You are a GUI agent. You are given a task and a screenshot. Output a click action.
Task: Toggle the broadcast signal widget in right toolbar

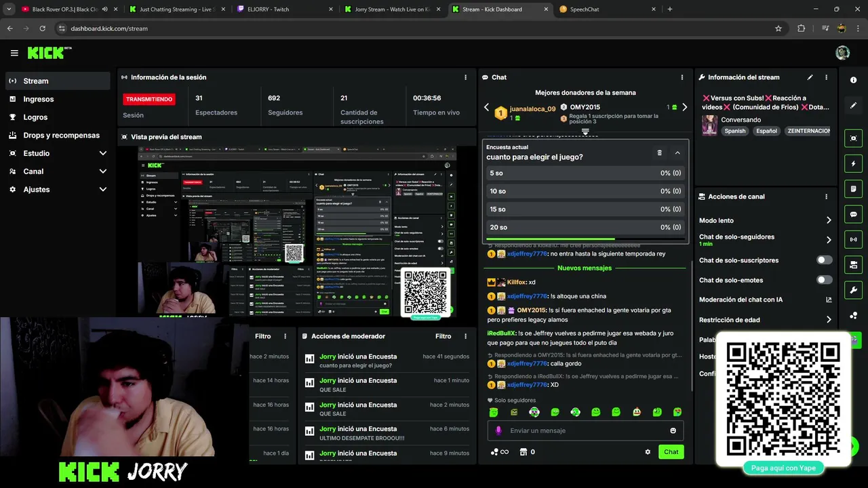click(853, 239)
